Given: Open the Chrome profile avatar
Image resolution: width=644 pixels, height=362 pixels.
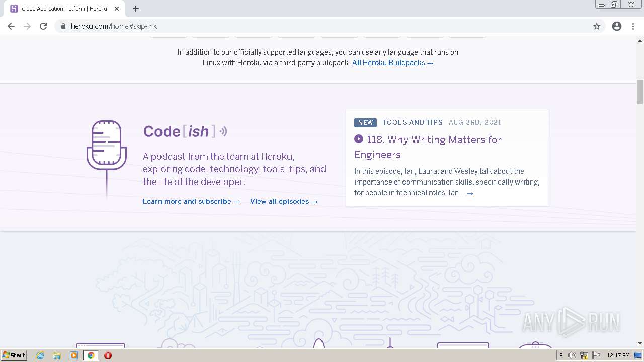Looking at the screenshot, I should (617, 26).
